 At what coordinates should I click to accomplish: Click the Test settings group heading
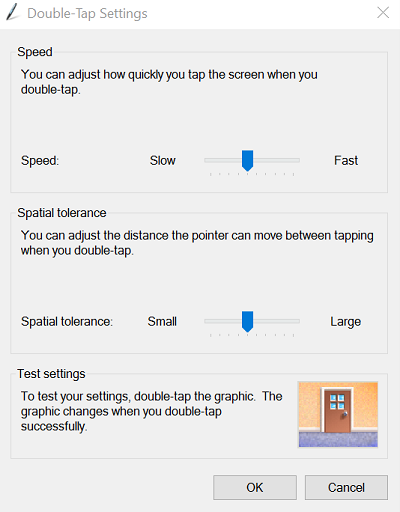tap(51, 374)
